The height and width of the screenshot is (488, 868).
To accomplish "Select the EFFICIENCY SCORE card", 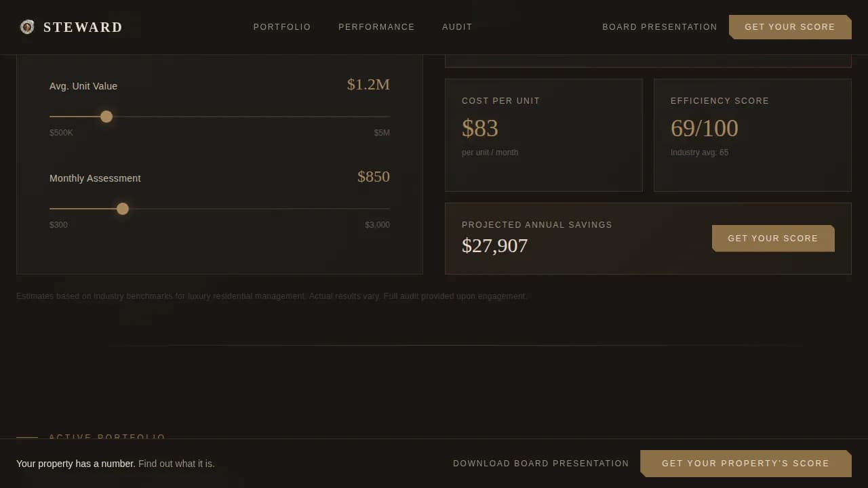I will pyautogui.click(x=752, y=135).
